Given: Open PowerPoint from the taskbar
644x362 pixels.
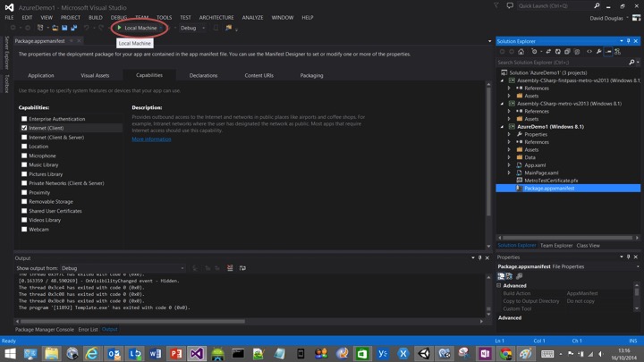Looking at the screenshot, I should [x=176, y=353].
